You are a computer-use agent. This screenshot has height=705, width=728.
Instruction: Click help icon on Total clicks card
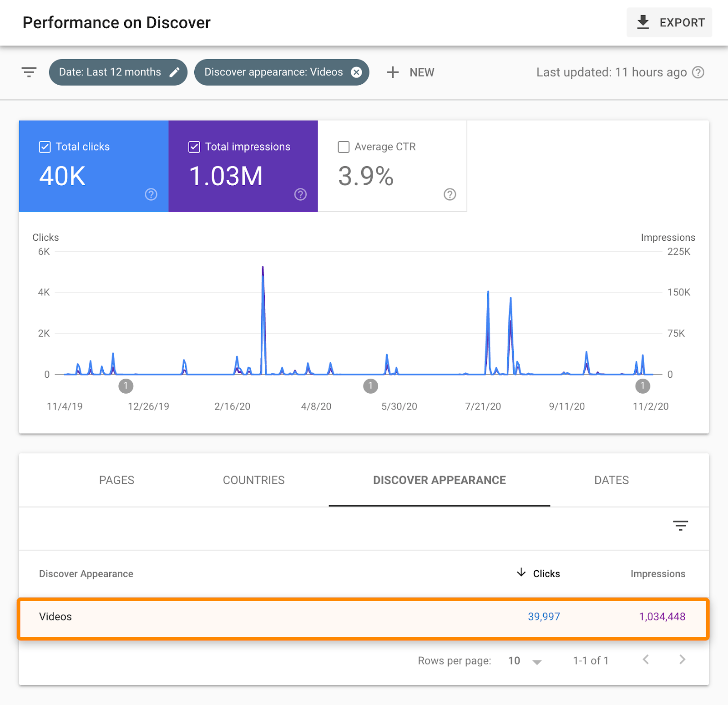click(151, 194)
